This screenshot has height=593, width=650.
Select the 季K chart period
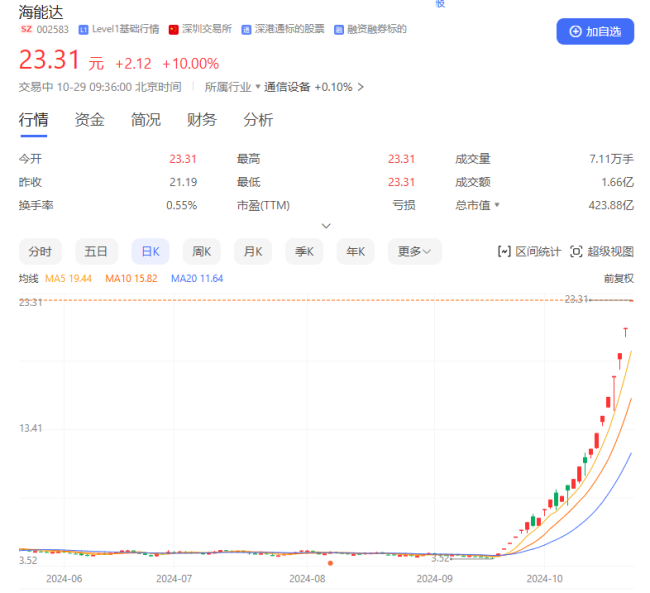point(304,251)
